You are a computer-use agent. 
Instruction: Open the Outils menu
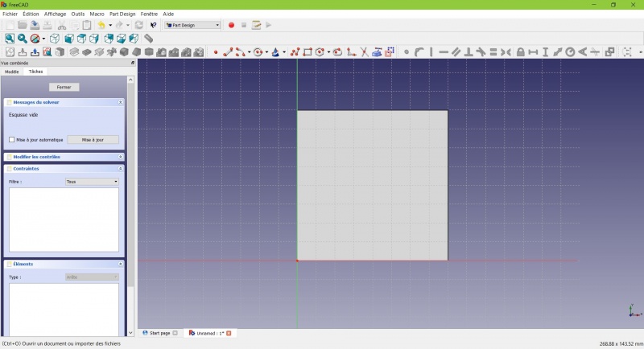[77, 14]
